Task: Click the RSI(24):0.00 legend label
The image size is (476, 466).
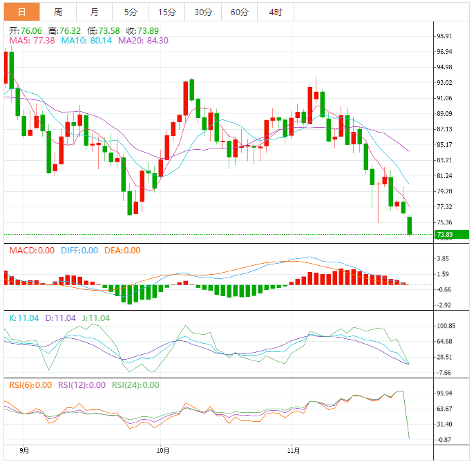Action: 135,385
